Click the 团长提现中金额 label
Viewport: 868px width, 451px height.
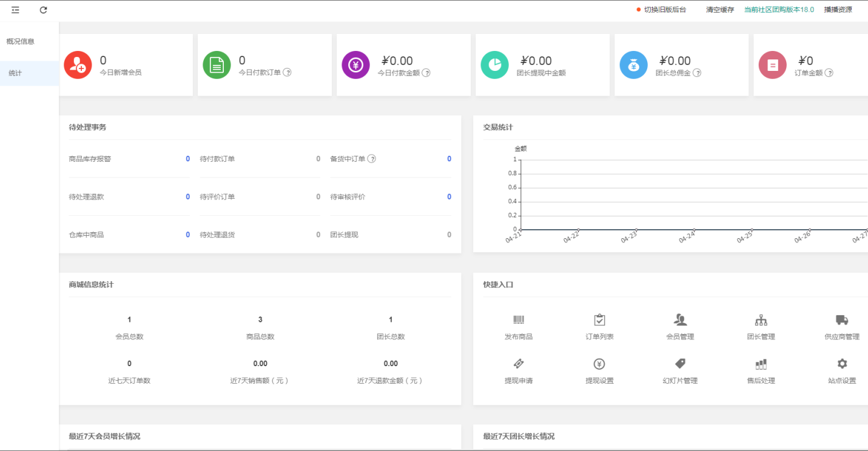[x=541, y=73]
